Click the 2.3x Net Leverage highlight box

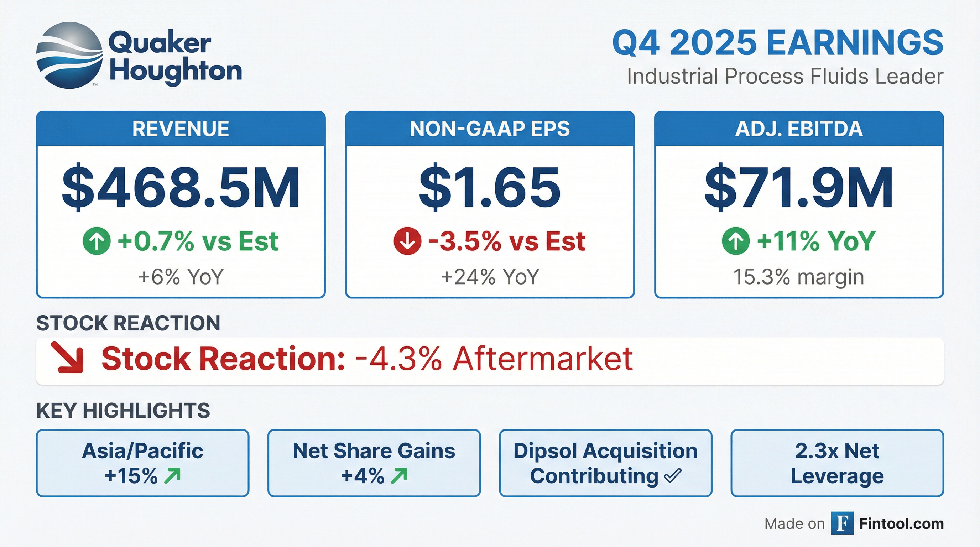click(x=837, y=463)
